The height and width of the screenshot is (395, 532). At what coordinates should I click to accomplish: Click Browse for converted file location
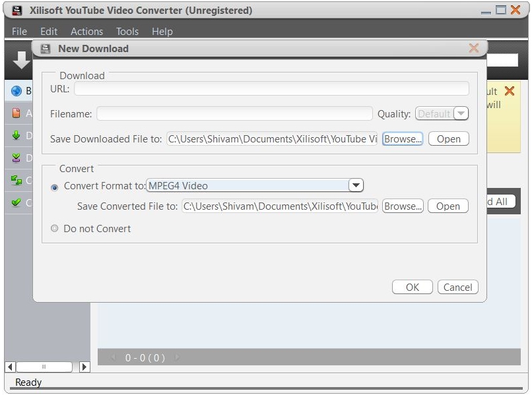click(x=403, y=206)
